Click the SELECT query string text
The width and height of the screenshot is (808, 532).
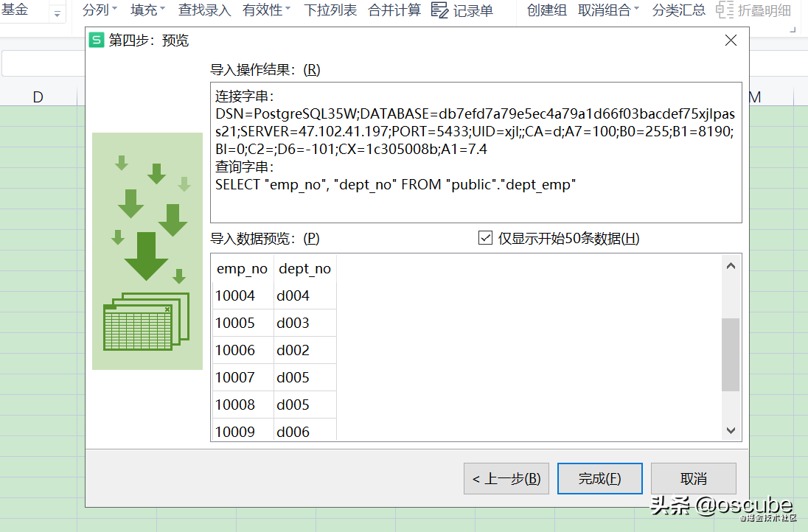coord(395,184)
